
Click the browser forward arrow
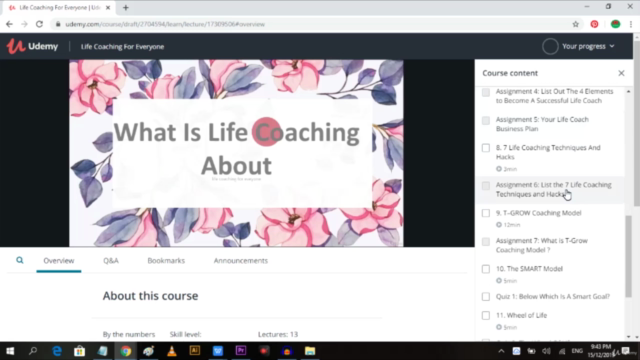point(24,24)
